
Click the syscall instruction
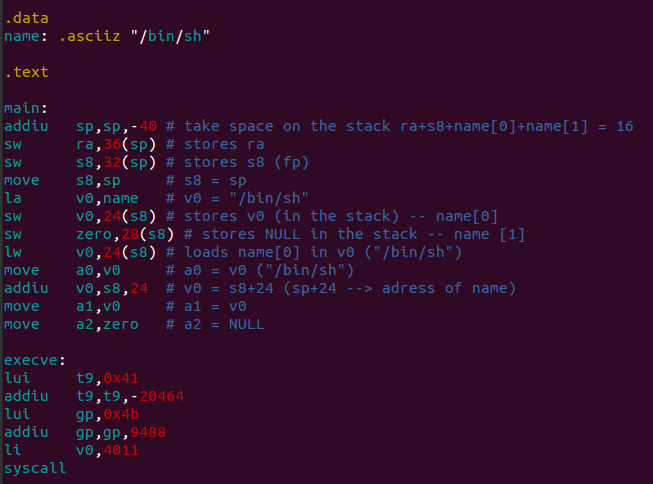pyautogui.click(x=35, y=468)
